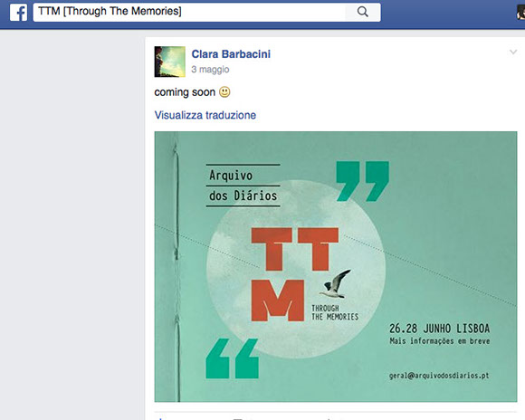The width and height of the screenshot is (525, 420).
Task: Click the red TTM letters on the poster
Action: [x=295, y=274]
